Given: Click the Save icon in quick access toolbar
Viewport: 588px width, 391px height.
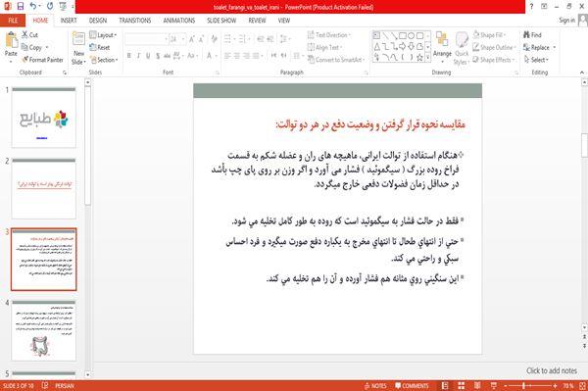Looking at the screenshot, I should (21, 6).
